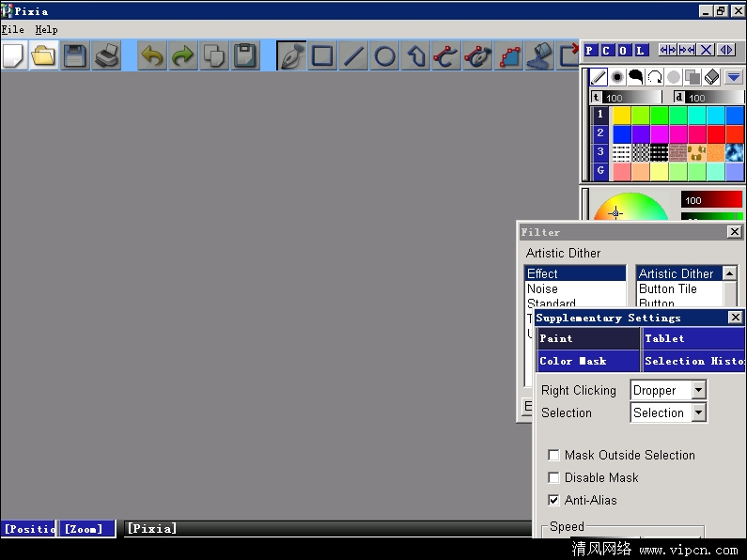Select Noise in the Filter list
Viewport: 747px width, 560px height.
(542, 289)
